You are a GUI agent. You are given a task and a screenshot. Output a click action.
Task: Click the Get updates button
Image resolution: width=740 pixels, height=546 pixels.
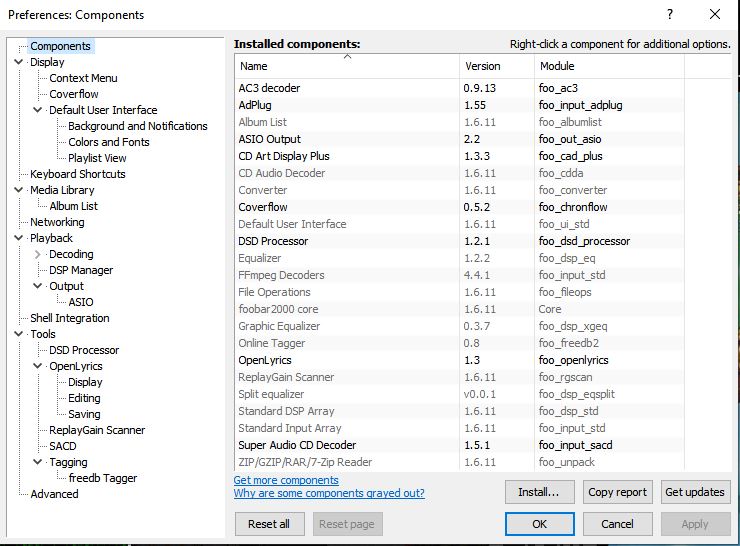click(x=696, y=492)
